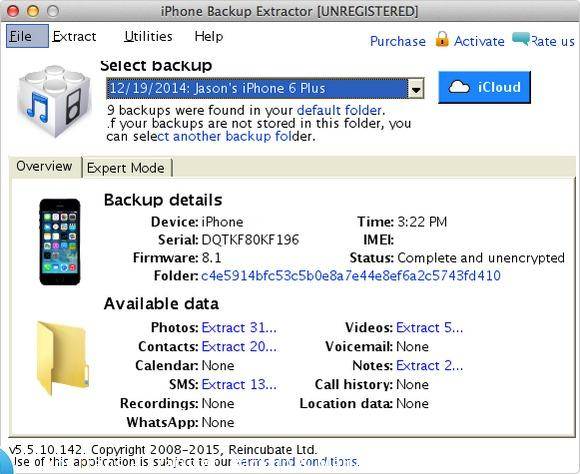
Task: Click the padlock Activate icon
Action: pos(442,39)
